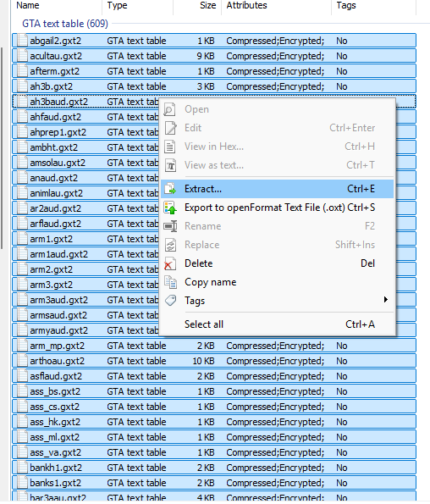Image resolution: width=430 pixels, height=504 pixels.
Task: Click the Copy name pages icon
Action: pyautogui.click(x=170, y=282)
